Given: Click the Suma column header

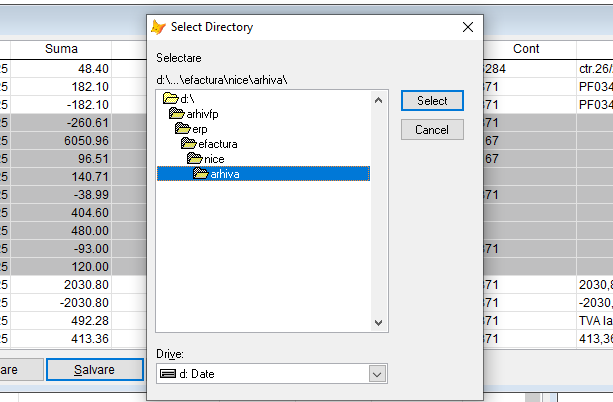Looking at the screenshot, I should click(61, 48).
